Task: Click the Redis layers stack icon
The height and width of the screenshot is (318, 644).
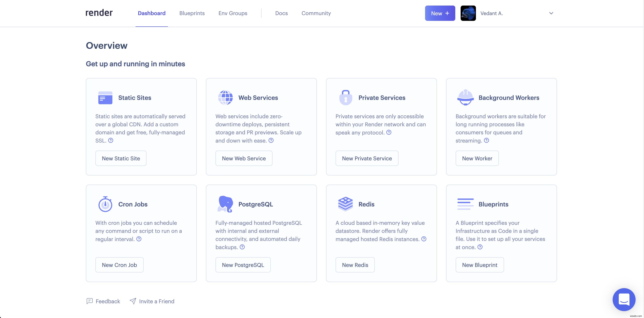Action: [x=345, y=203]
